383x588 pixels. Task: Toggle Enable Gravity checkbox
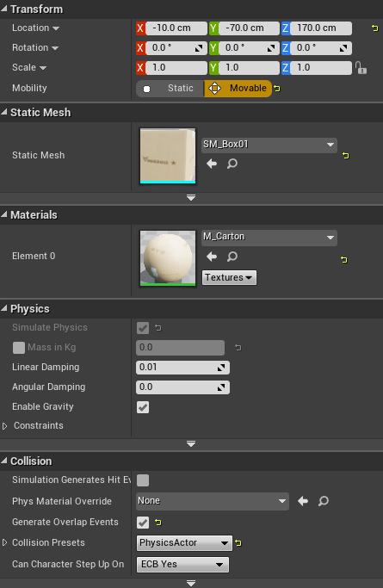click(x=143, y=407)
